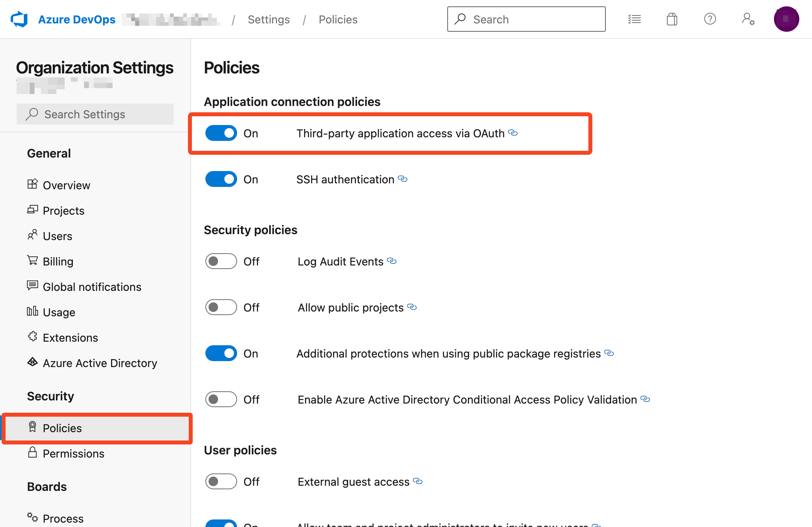Click the Policies ribbon badge icon
This screenshot has width=812, height=527.
[33, 427]
